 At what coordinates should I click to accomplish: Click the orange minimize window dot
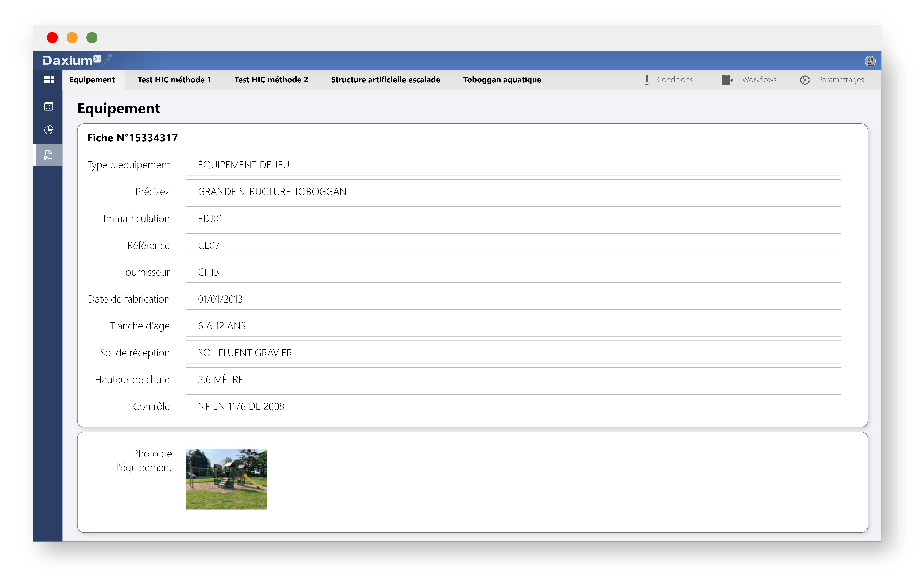(x=72, y=38)
